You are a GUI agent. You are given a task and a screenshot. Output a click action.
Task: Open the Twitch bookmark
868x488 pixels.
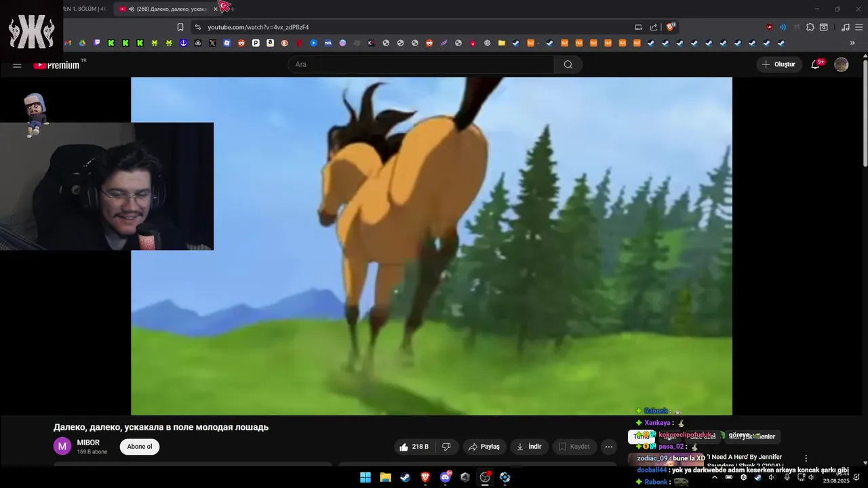(97, 43)
